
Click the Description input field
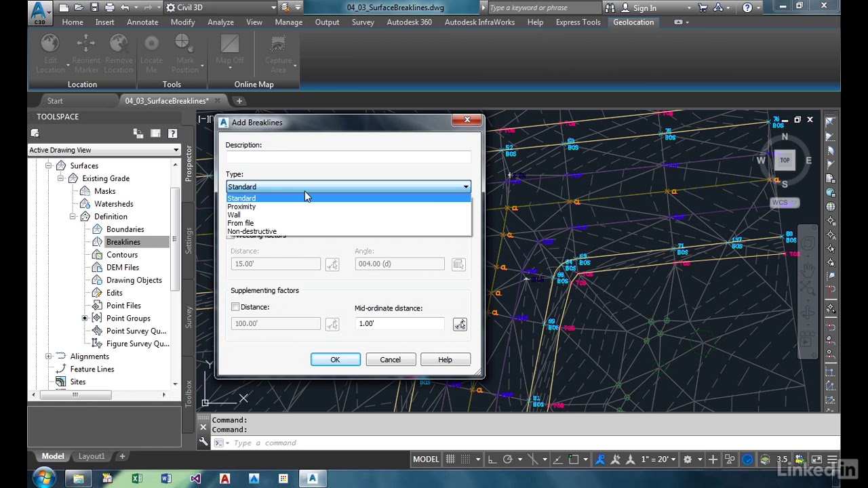coord(348,157)
